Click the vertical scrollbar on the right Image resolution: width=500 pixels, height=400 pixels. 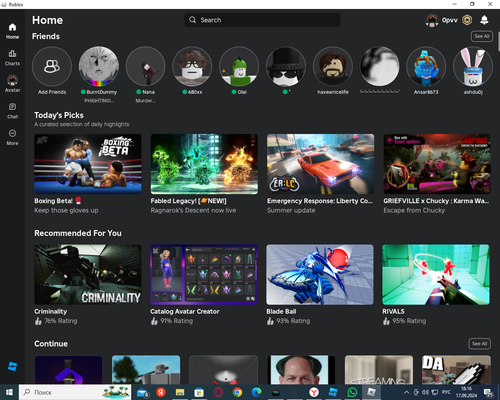tap(498, 42)
